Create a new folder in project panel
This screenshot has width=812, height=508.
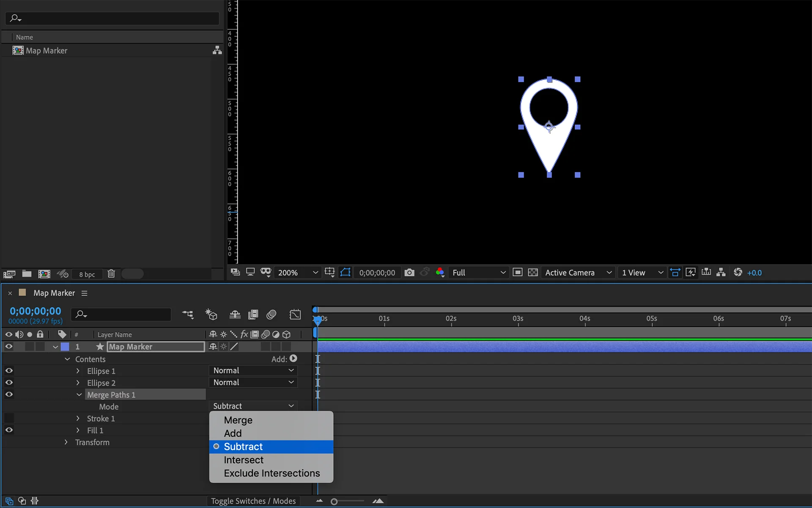pyautogui.click(x=27, y=273)
